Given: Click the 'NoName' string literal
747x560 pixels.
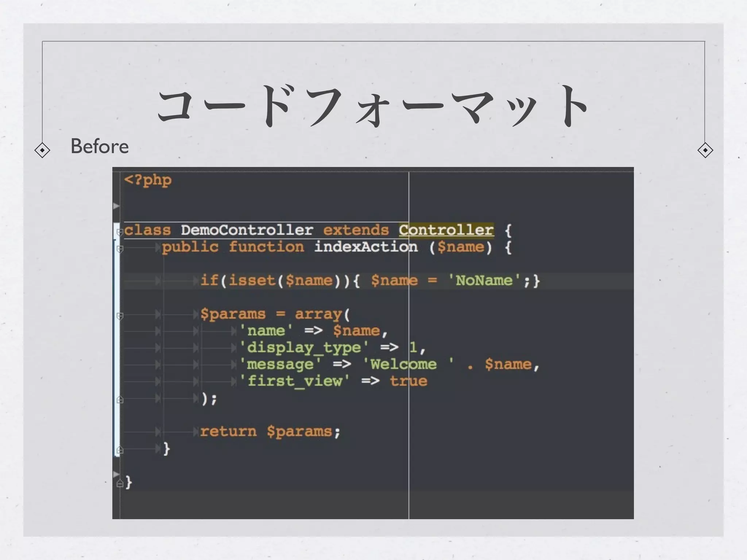Looking at the screenshot, I should tap(484, 280).
